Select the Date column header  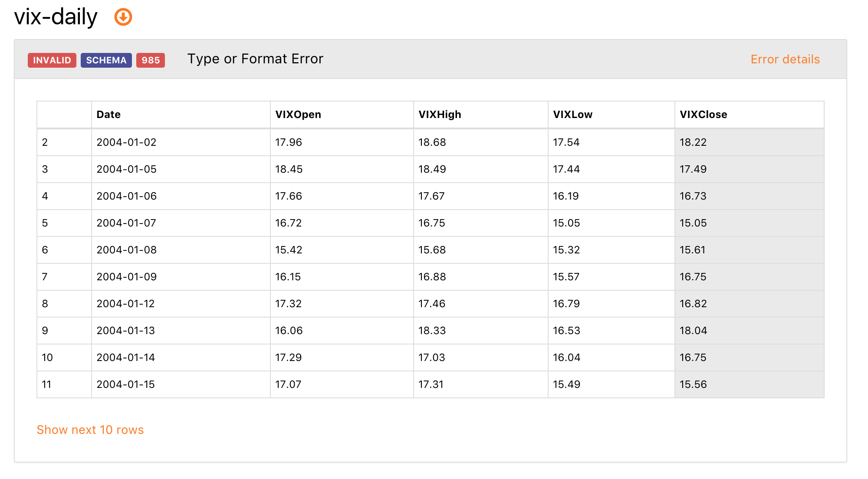tap(181, 115)
